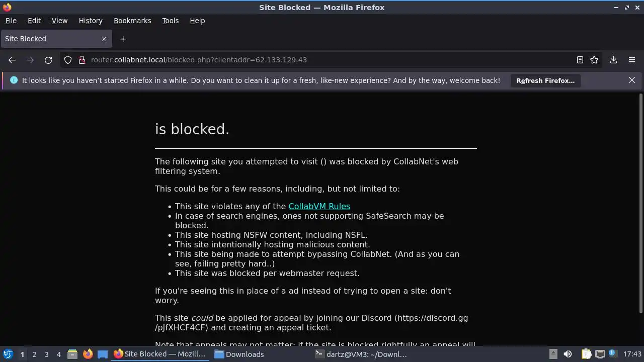Open the Tools menu
The image size is (644, 362).
click(171, 21)
